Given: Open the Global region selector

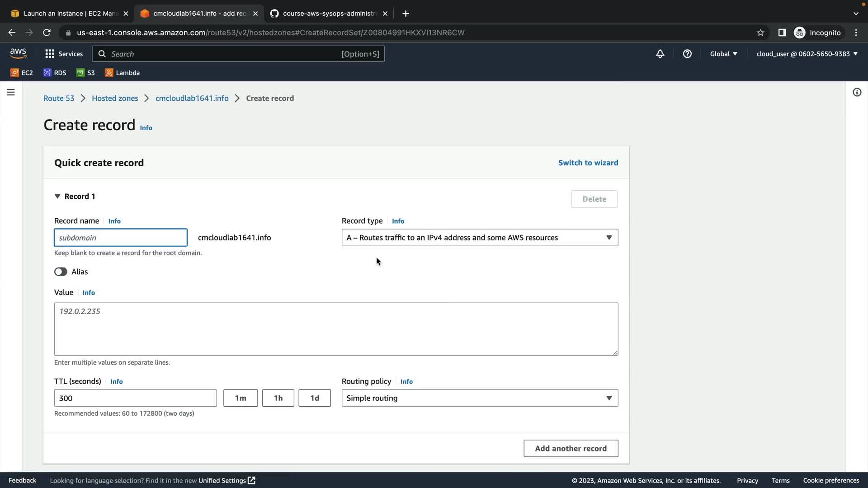Looking at the screenshot, I should pyautogui.click(x=723, y=54).
